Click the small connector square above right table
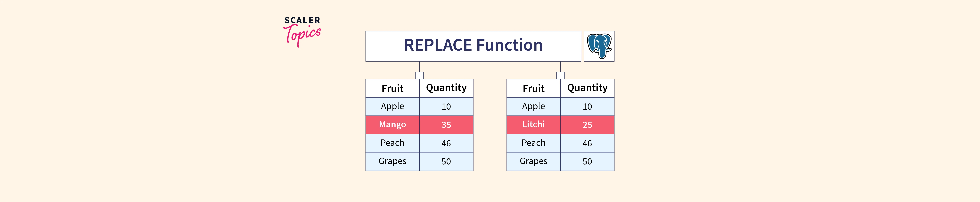Viewport: 980px width, 202px height. (x=560, y=75)
